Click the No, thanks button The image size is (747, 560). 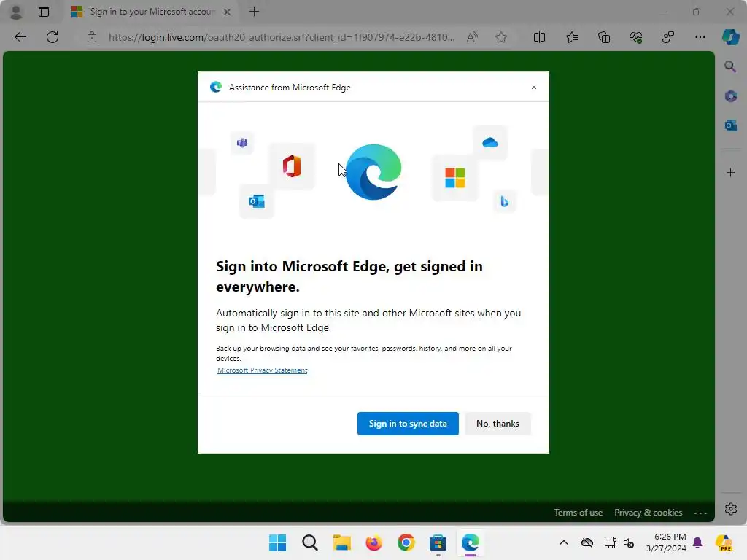pyautogui.click(x=498, y=424)
